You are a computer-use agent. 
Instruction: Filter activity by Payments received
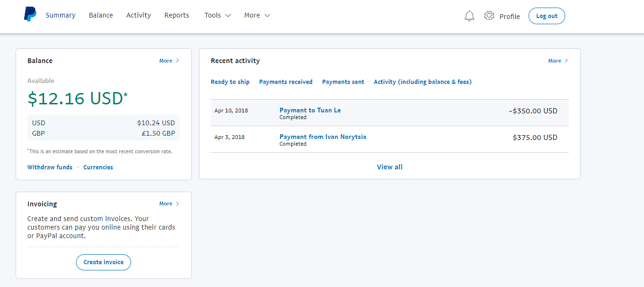point(286,82)
